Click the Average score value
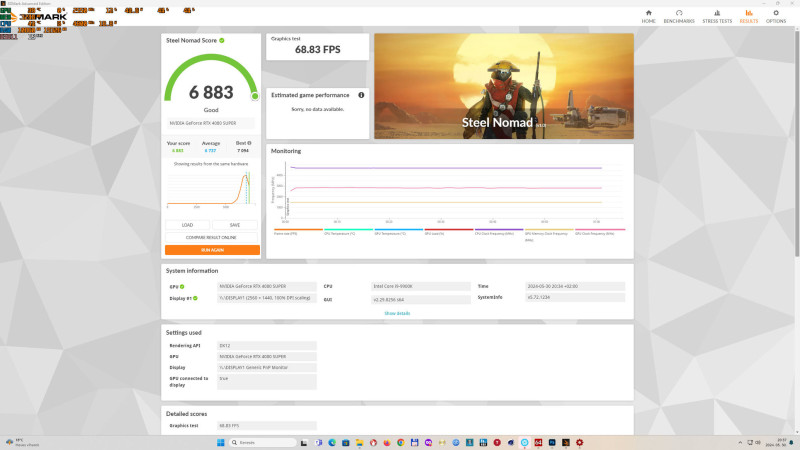 [210, 151]
